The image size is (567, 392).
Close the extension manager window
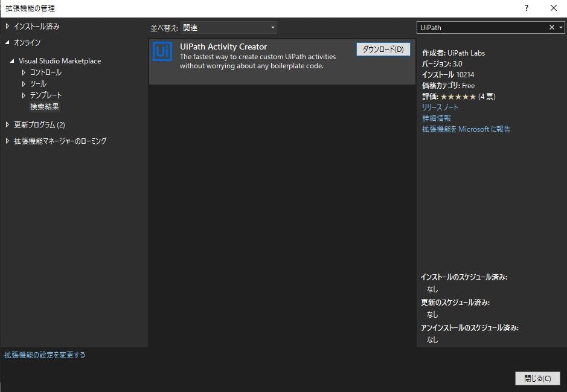coord(554,8)
